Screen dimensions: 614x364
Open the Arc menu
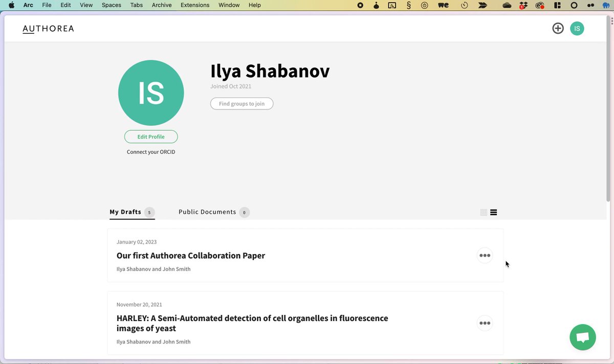click(x=28, y=5)
